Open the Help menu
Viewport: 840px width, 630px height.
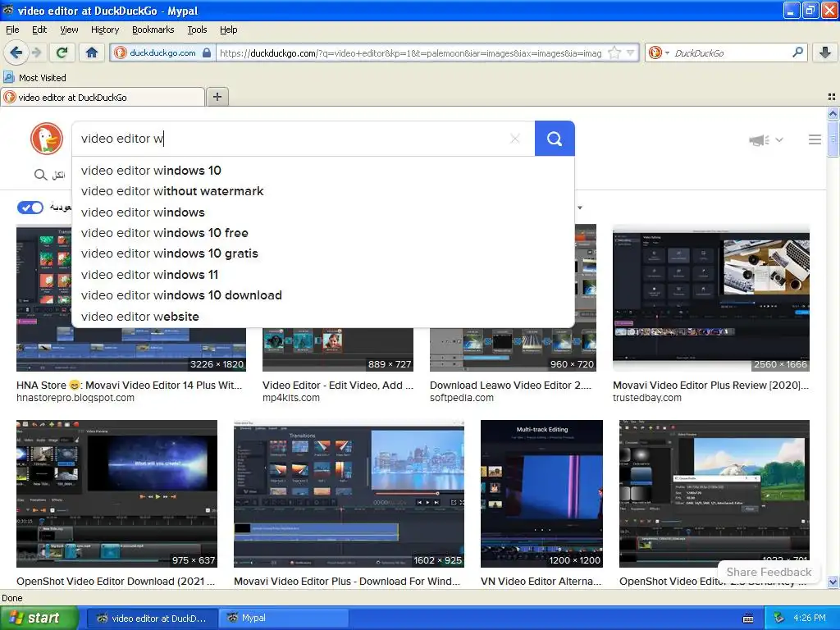click(x=229, y=30)
